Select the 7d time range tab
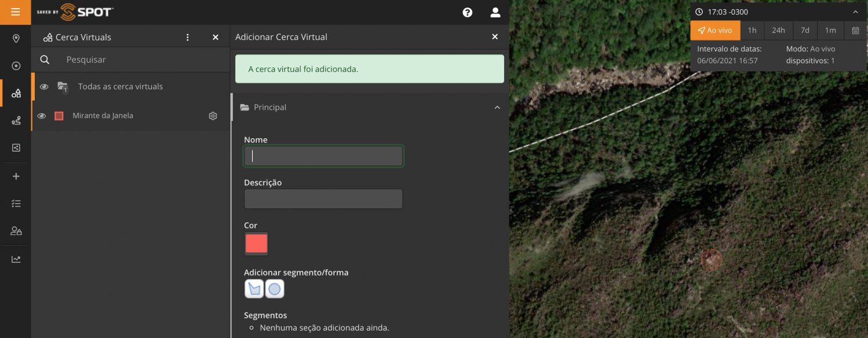 click(x=805, y=30)
